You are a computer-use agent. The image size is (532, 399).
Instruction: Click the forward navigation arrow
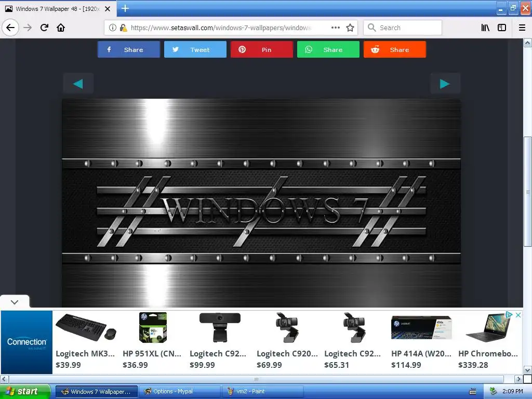click(x=28, y=28)
